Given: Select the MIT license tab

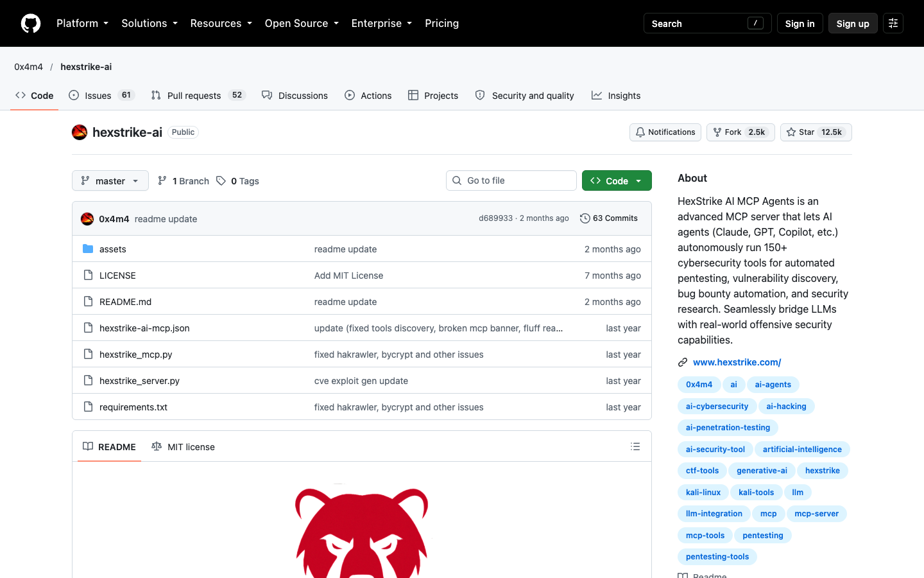Looking at the screenshot, I should point(183,447).
